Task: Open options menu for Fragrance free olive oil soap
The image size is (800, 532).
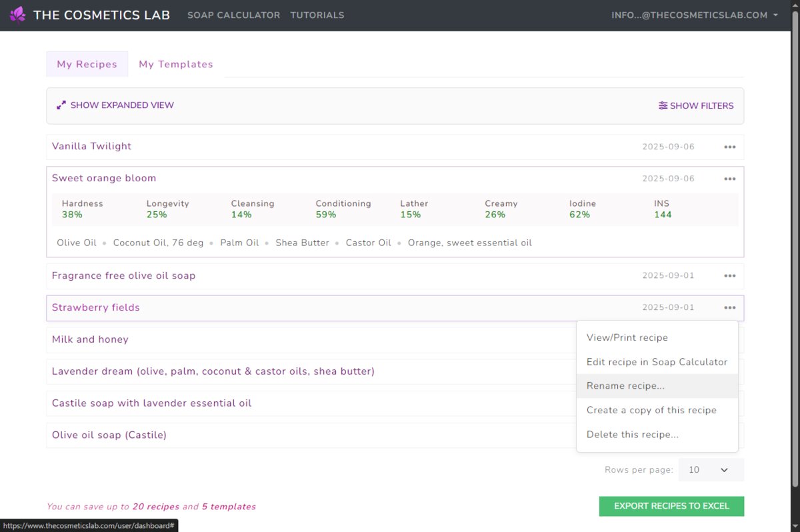Action: [x=730, y=276]
